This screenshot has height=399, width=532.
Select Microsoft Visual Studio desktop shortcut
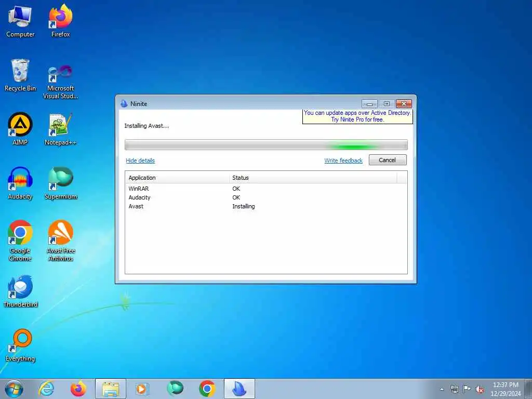(61, 82)
